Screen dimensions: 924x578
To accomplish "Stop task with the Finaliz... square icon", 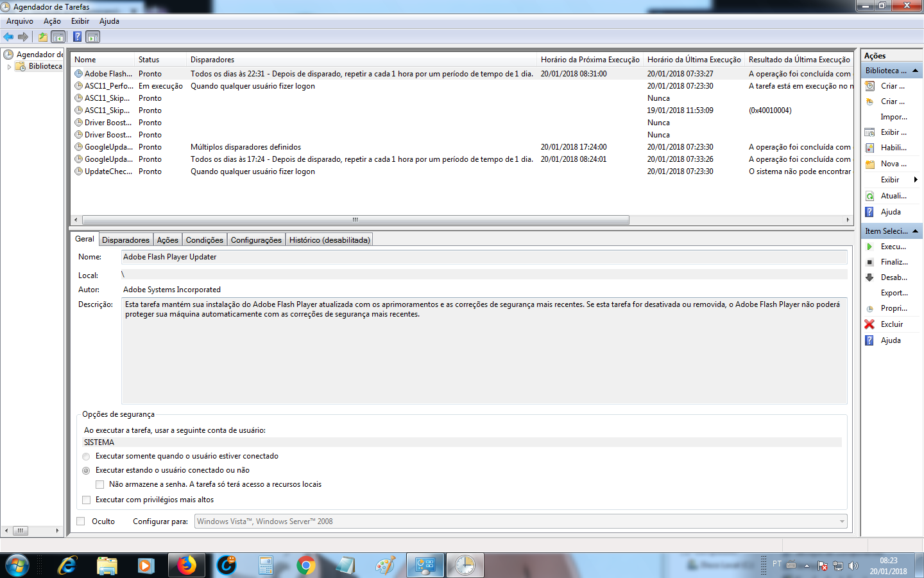I will pyautogui.click(x=870, y=262).
